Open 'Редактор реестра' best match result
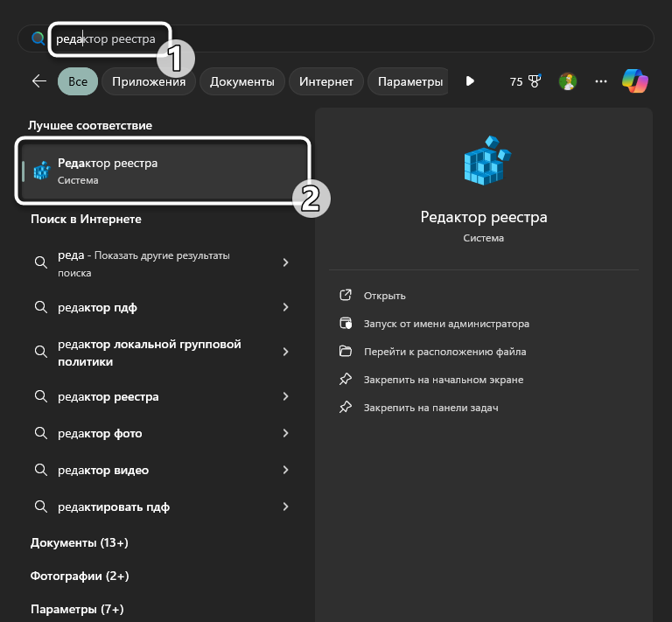672x622 pixels. pos(163,171)
